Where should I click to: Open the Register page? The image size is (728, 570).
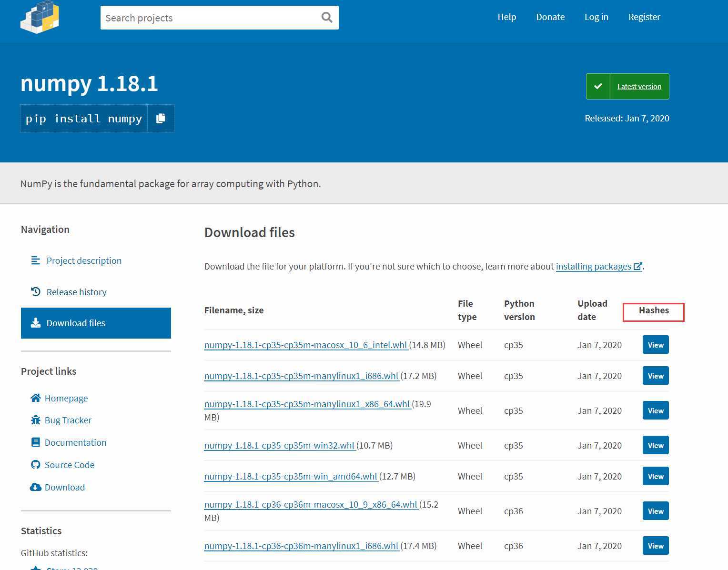click(644, 17)
